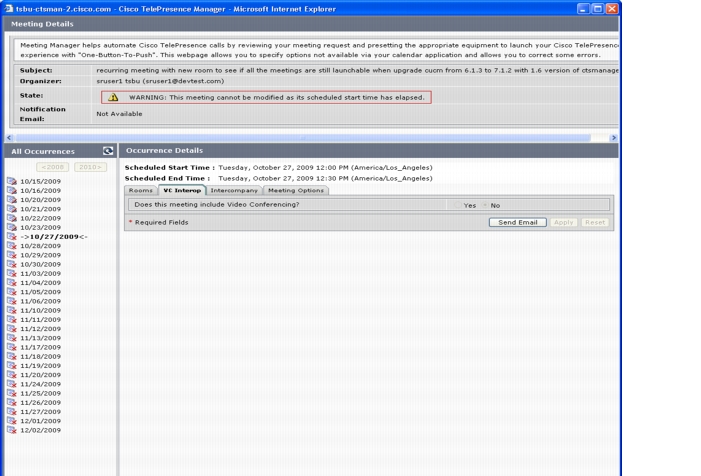Open the Rooms tab
Screen dimensions: 701x476
(141, 190)
